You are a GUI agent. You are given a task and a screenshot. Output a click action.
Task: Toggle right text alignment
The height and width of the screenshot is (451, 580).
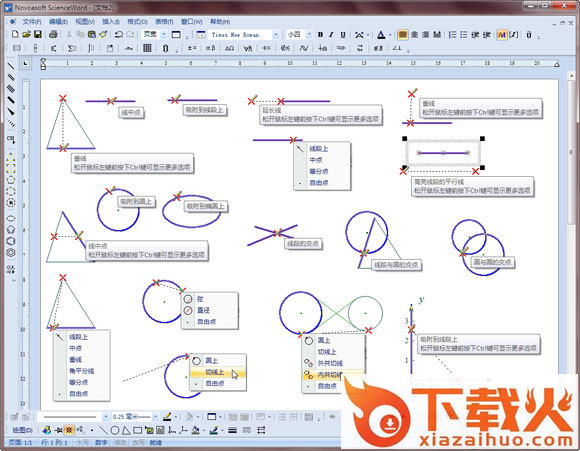pyautogui.click(x=425, y=34)
